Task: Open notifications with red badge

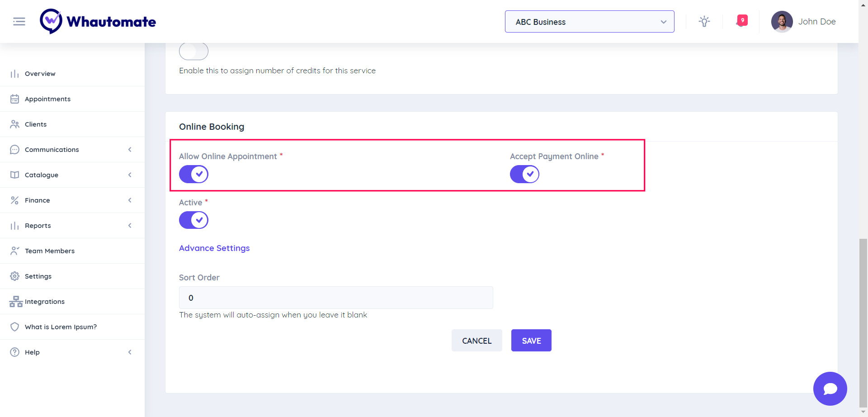Action: pyautogui.click(x=741, y=21)
